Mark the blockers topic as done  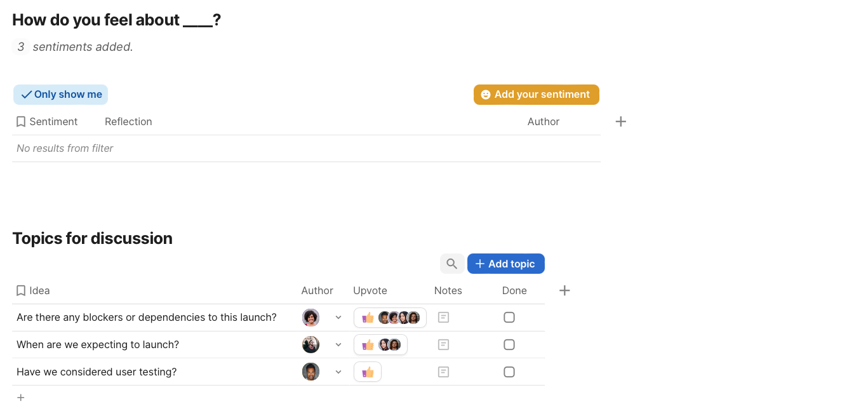509,317
